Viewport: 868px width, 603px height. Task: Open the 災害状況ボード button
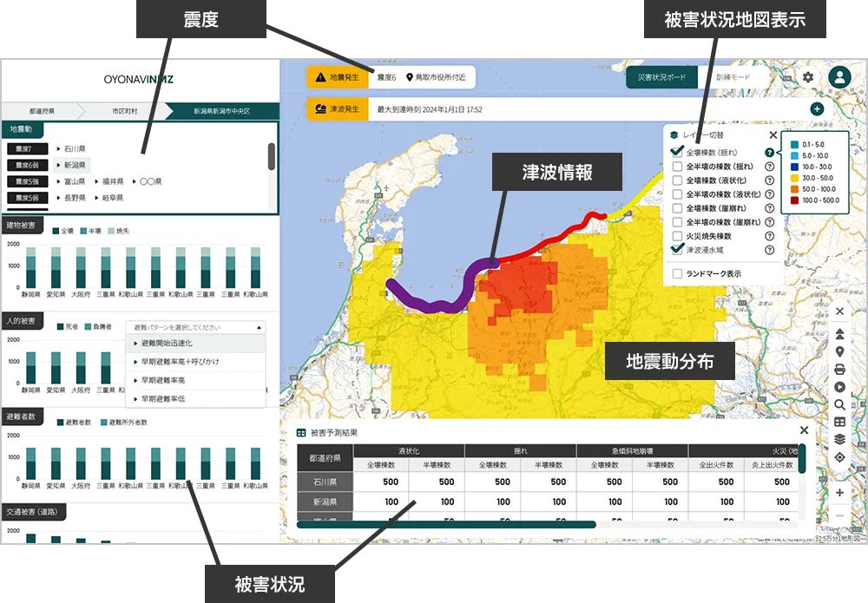click(x=661, y=77)
